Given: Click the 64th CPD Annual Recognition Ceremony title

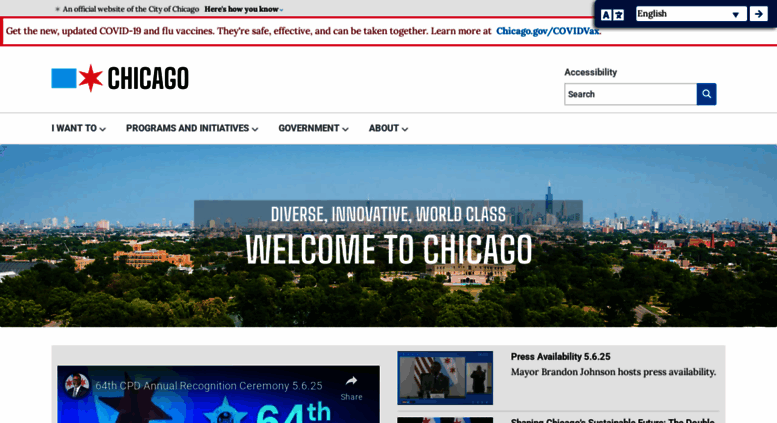Looking at the screenshot, I should pyautogui.click(x=209, y=385).
